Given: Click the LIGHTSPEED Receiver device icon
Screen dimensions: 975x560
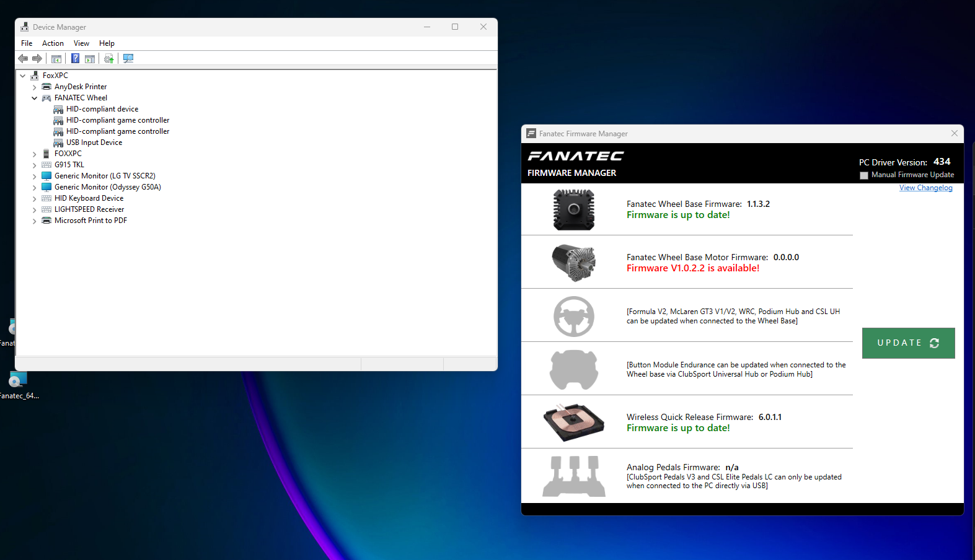Looking at the screenshot, I should coord(46,209).
